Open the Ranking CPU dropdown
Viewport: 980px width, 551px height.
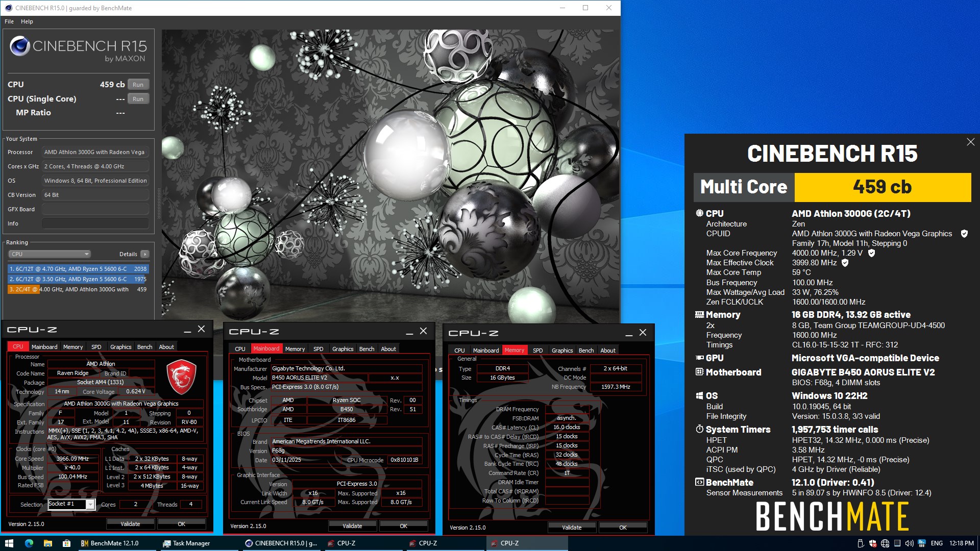[x=49, y=254]
